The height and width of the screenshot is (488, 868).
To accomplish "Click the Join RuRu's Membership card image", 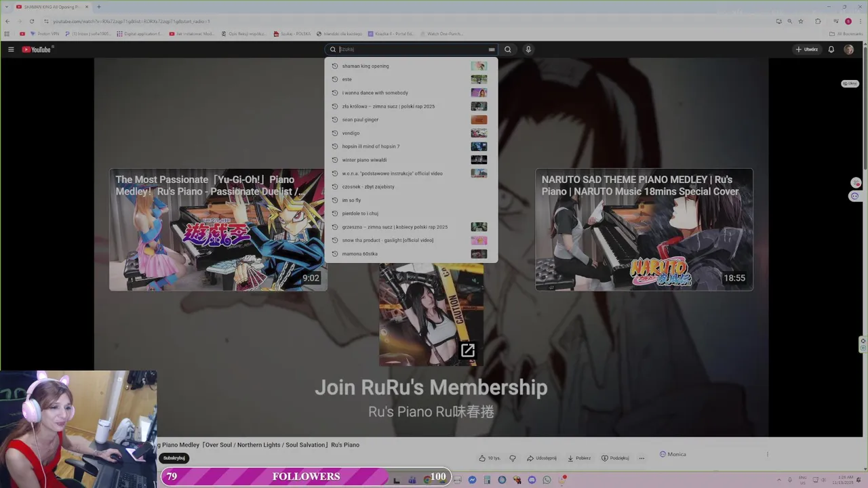I will 431,314.
